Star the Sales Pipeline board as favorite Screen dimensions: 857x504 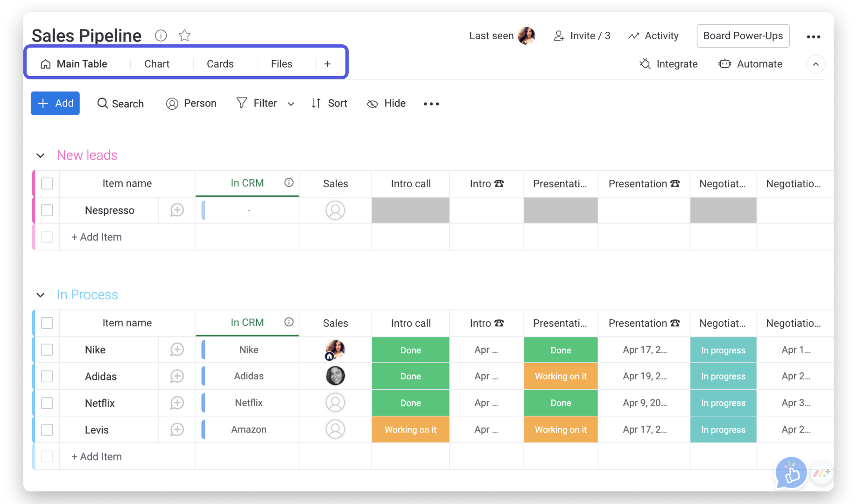pyautogui.click(x=185, y=35)
